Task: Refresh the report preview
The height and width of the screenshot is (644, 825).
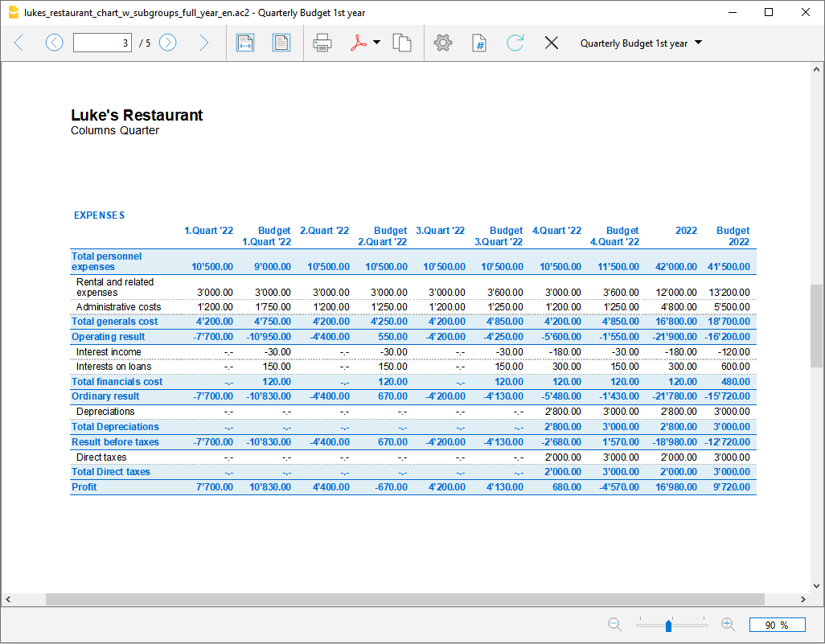Action: point(515,43)
